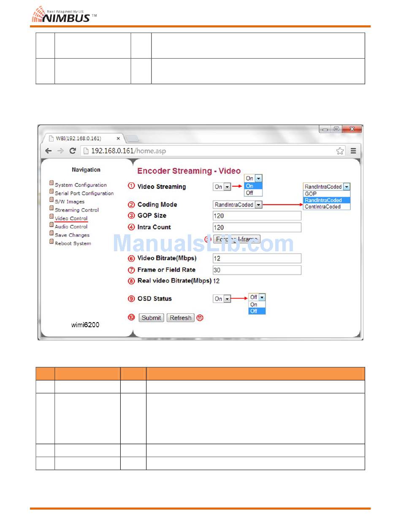
Task: Click the Video Bitrate(Mbps) input field
Action: (257, 258)
